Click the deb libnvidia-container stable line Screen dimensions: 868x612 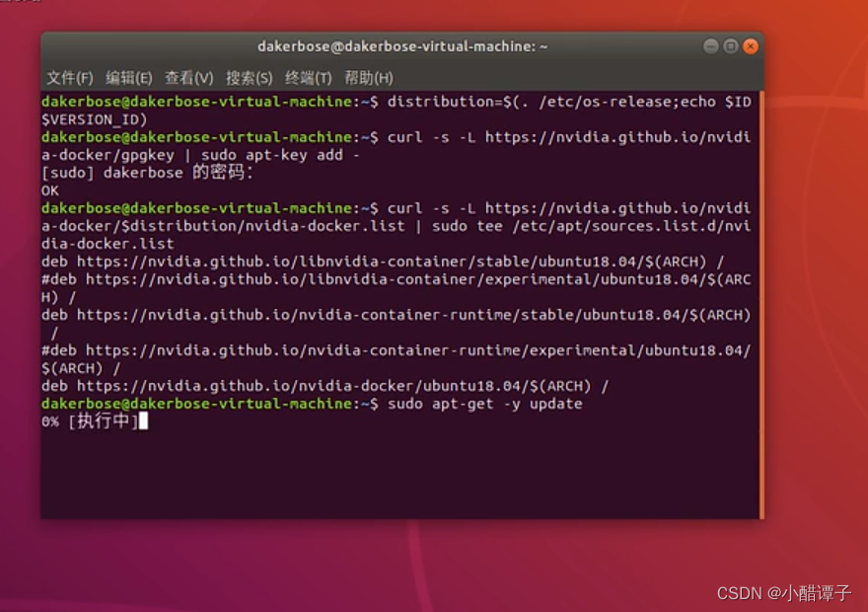(x=383, y=262)
